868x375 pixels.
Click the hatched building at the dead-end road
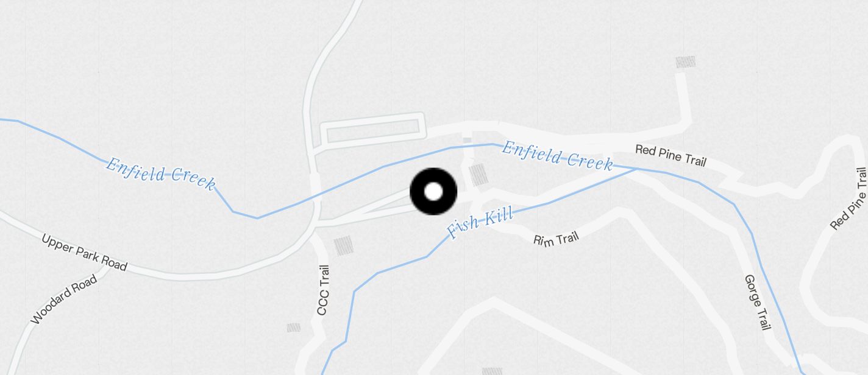(x=686, y=62)
